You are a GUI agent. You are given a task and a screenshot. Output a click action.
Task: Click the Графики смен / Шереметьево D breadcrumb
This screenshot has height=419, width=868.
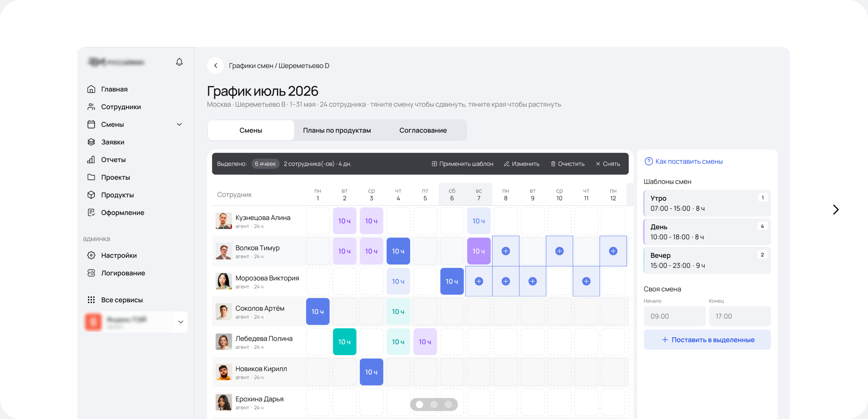click(279, 66)
